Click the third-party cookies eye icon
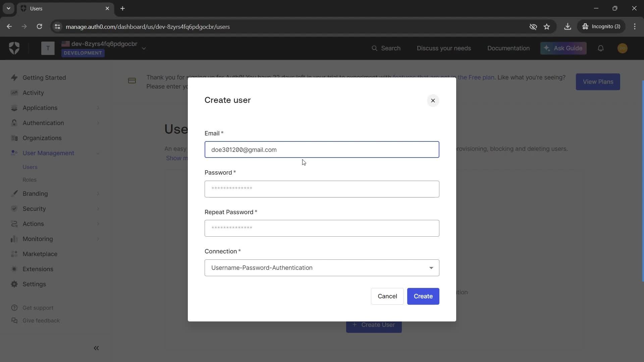The image size is (644, 362). pos(533,26)
